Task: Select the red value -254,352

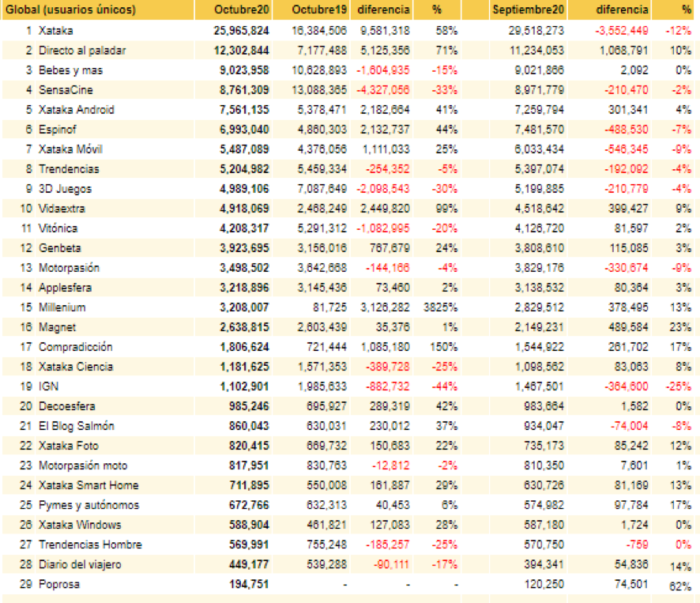Action: point(388,169)
